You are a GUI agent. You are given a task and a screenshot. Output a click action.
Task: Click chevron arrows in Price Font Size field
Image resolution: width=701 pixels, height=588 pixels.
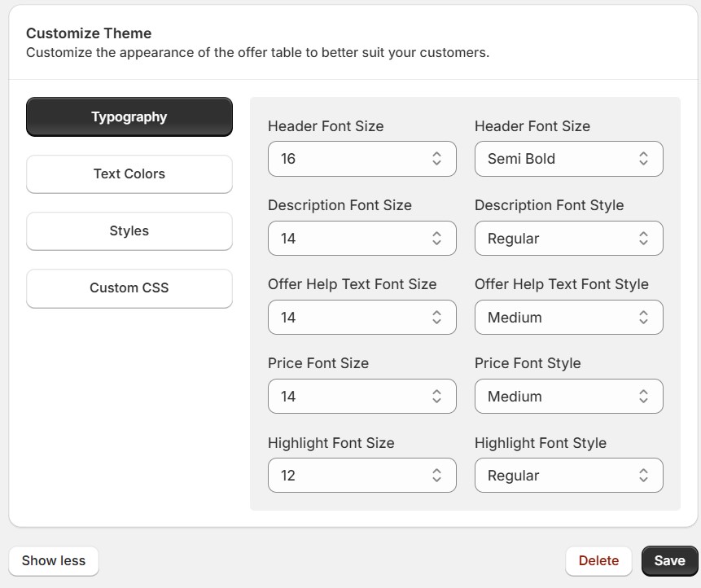click(x=437, y=397)
